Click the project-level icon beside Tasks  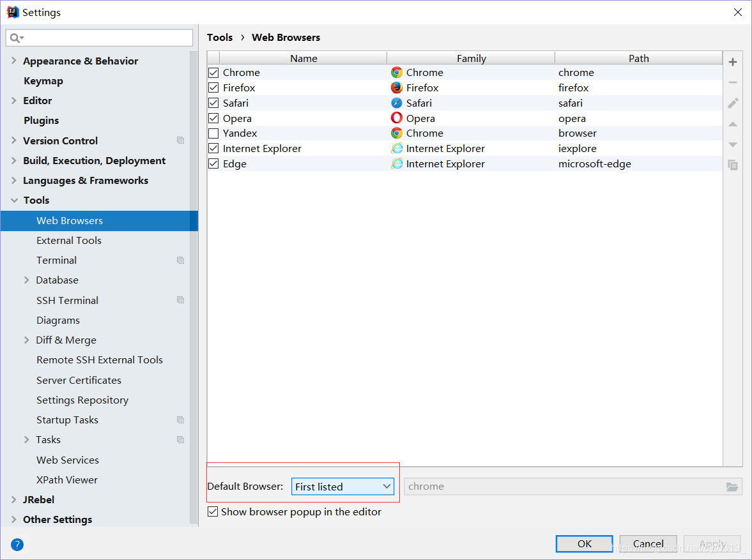click(x=180, y=440)
